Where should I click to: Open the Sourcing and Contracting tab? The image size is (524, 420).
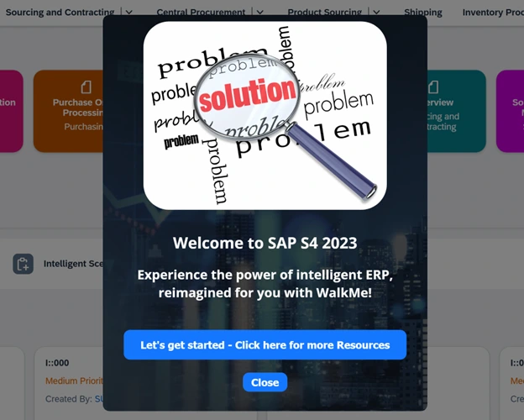pos(60,13)
